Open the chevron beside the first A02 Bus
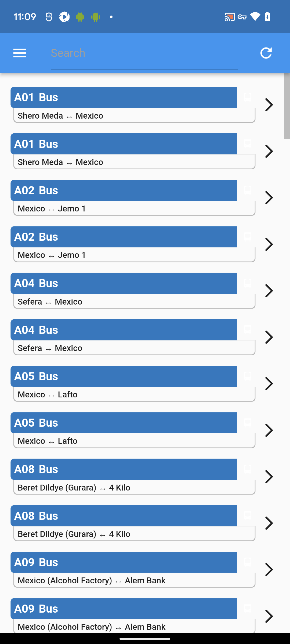The image size is (290, 644). pos(269,198)
